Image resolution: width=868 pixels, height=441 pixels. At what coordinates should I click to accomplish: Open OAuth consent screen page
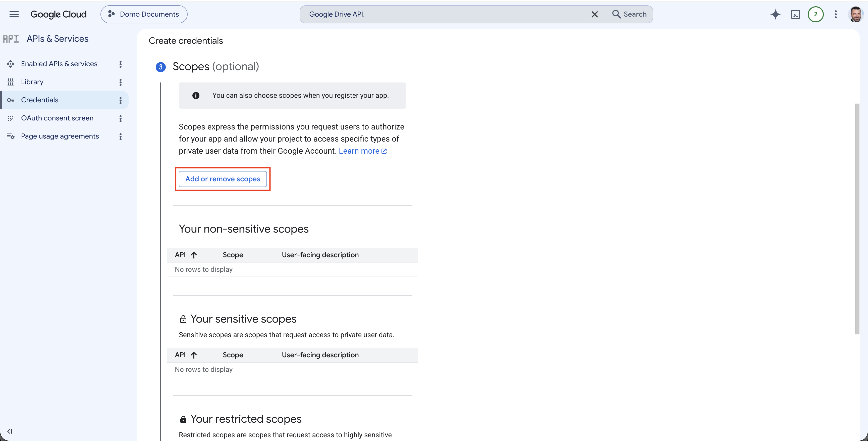57,118
